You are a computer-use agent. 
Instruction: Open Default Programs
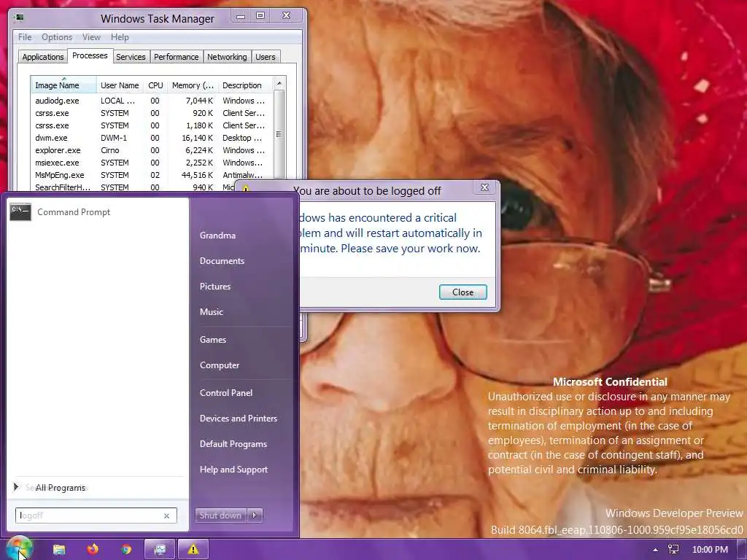pos(233,444)
